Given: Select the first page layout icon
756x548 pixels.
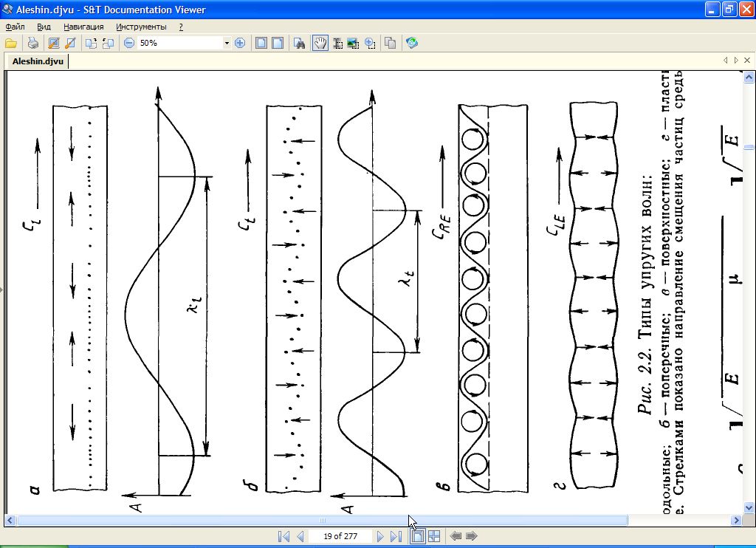Looking at the screenshot, I should pos(261,44).
